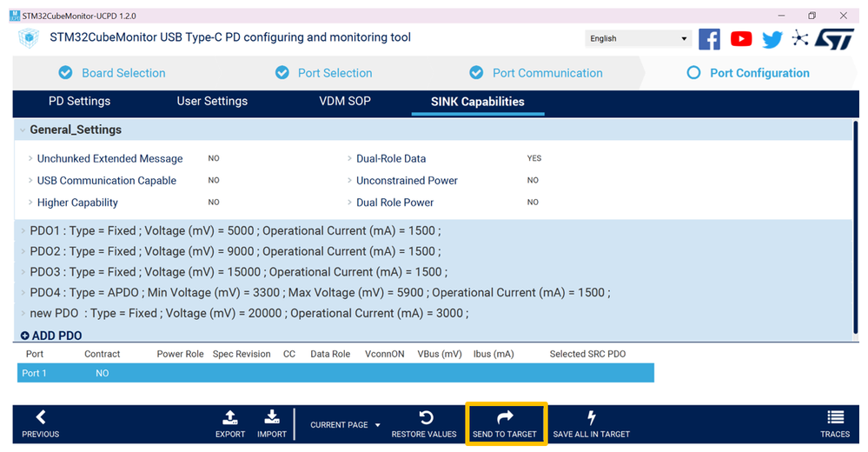This screenshot has height=452, width=868.
Task: Open the English language dropdown
Action: click(638, 38)
